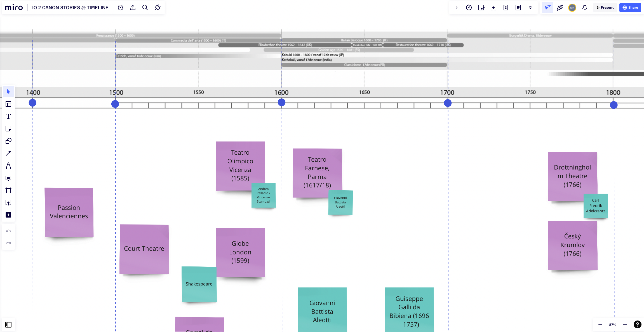The width and height of the screenshot is (644, 332).
Task: Toggle collaborators' cursors visibility
Action: [547, 8]
